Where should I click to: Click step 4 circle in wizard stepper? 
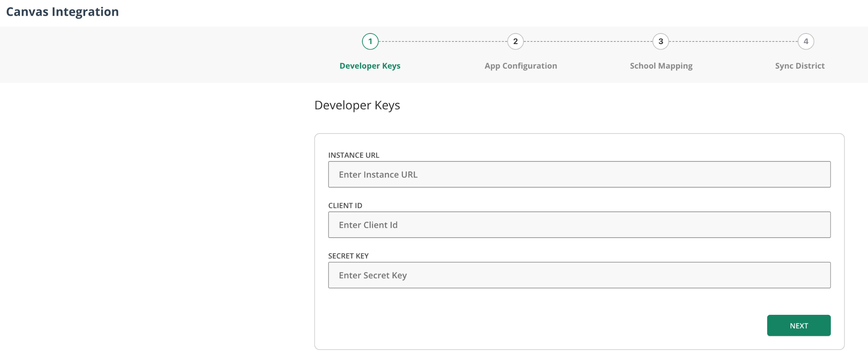pos(806,42)
